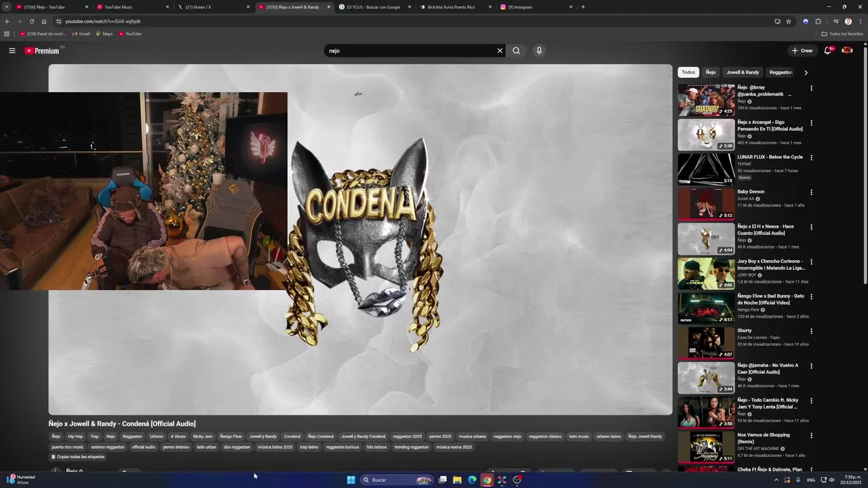
Task: Open Chrome apps grid in bookmarks bar
Action: pyautogui.click(x=7, y=34)
